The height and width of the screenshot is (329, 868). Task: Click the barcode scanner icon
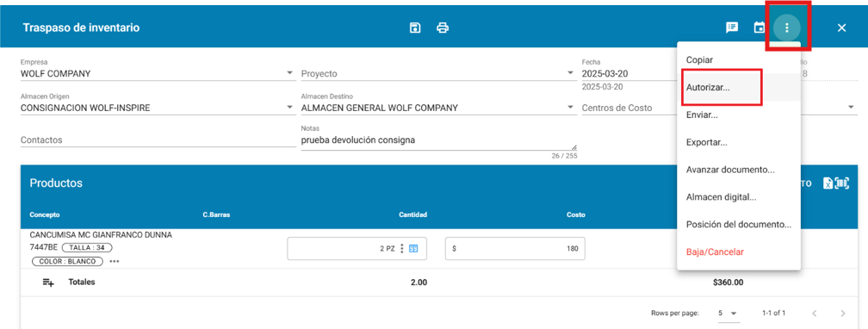[x=842, y=184]
